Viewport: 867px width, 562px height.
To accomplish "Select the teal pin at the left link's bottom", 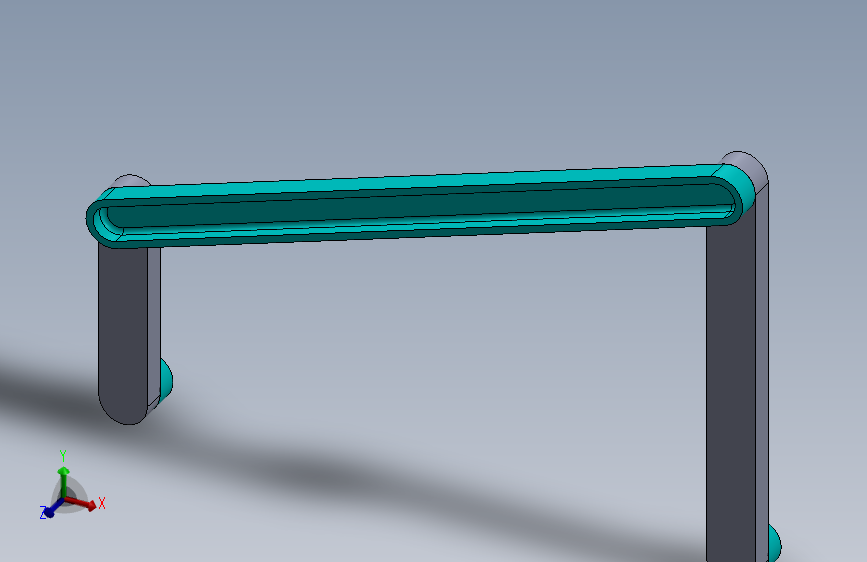I will (166, 379).
